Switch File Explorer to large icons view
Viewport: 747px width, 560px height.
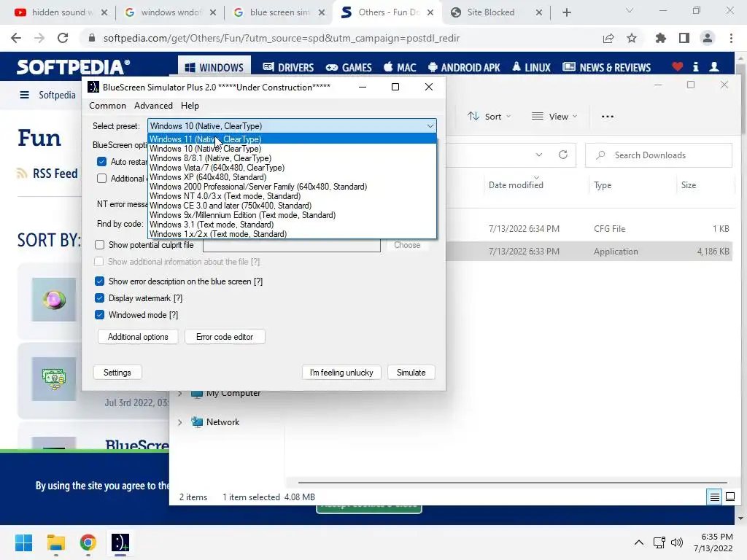pos(729,497)
